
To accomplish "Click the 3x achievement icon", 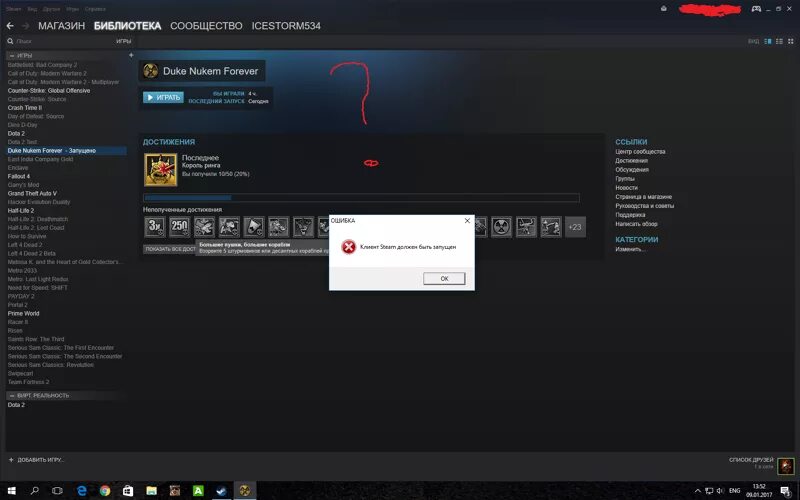I will click(x=155, y=227).
